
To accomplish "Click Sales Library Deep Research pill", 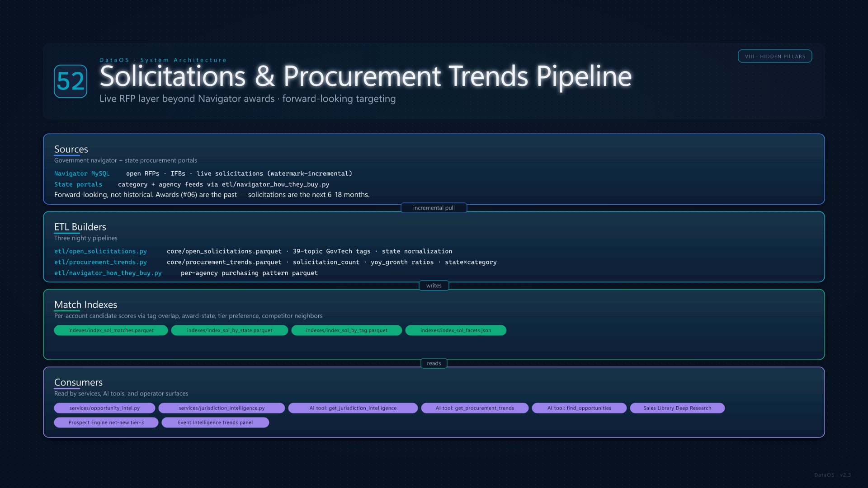I will pyautogui.click(x=677, y=408).
